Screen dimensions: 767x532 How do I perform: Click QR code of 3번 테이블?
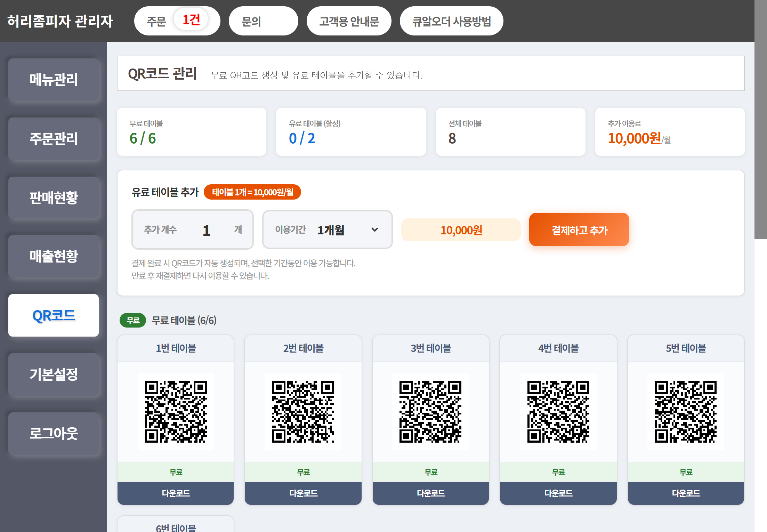pyautogui.click(x=430, y=412)
